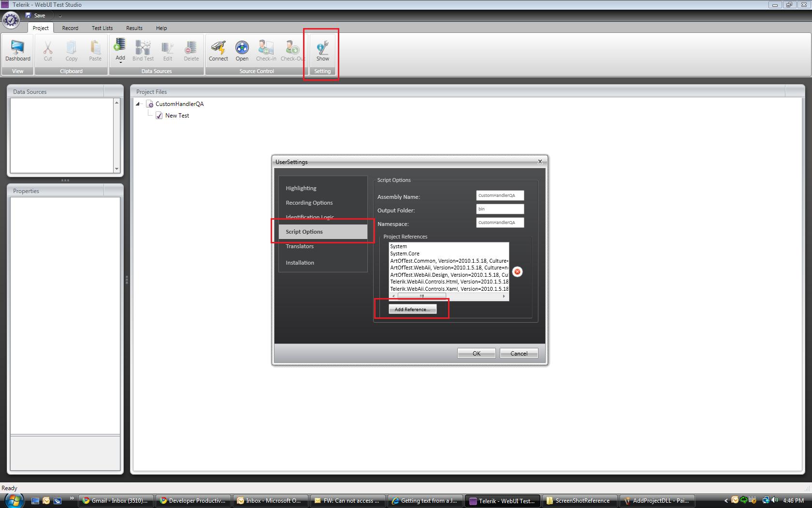Collapse the CustomHandlerQA tree node

pyautogui.click(x=138, y=104)
